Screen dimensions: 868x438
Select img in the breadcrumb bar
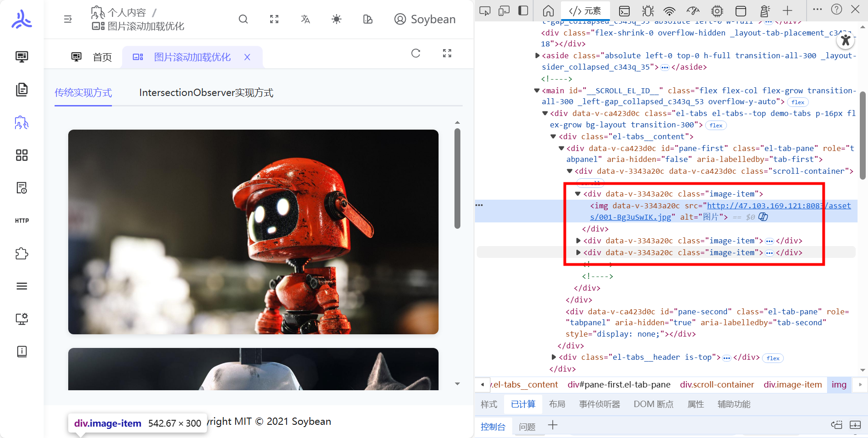(839, 384)
